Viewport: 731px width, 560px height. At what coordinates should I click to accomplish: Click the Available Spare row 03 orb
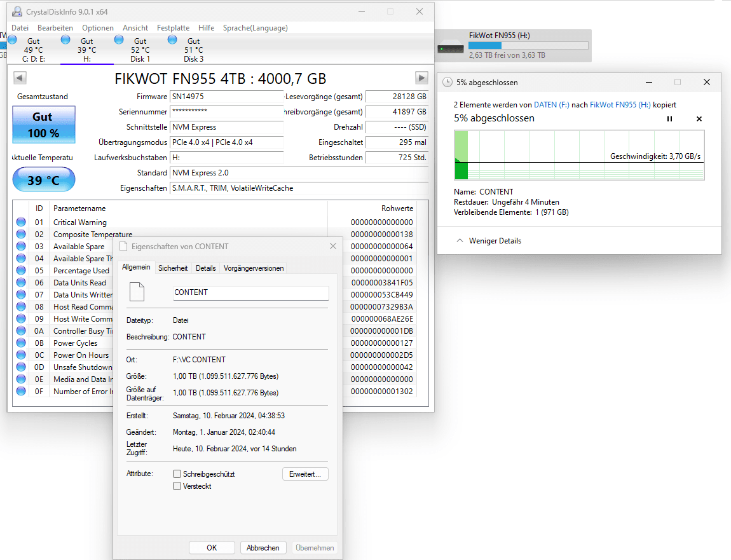(x=21, y=246)
